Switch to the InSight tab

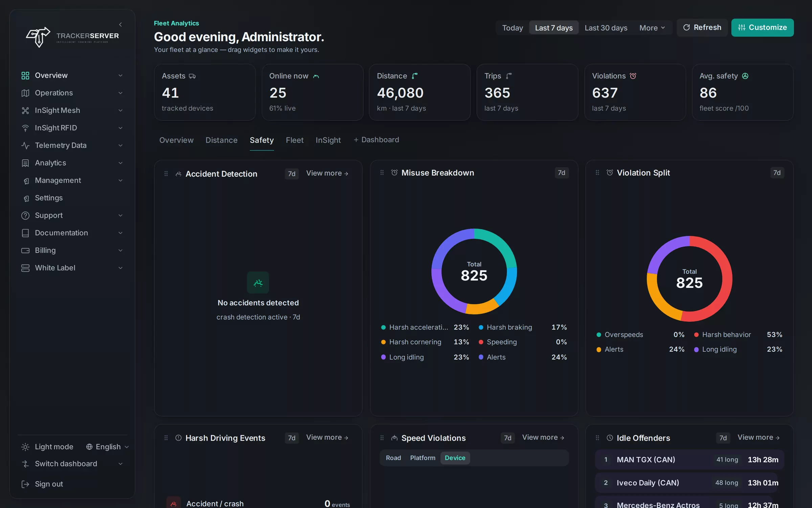pyautogui.click(x=328, y=140)
